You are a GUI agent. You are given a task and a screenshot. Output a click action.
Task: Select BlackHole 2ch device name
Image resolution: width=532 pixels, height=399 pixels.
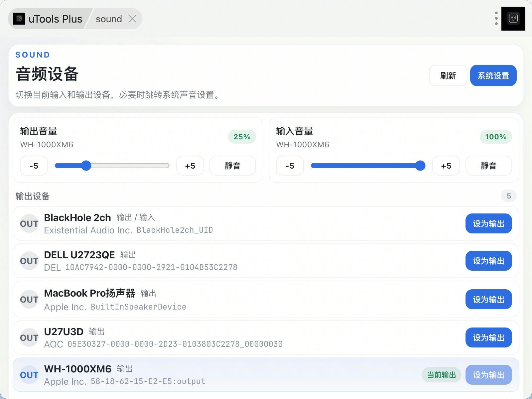tap(77, 218)
